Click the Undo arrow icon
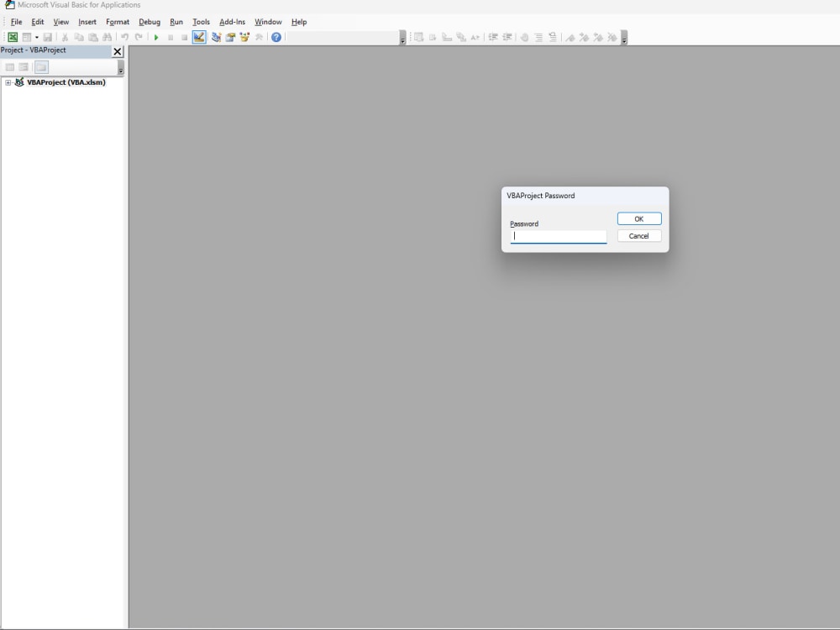840x630 pixels. point(124,37)
